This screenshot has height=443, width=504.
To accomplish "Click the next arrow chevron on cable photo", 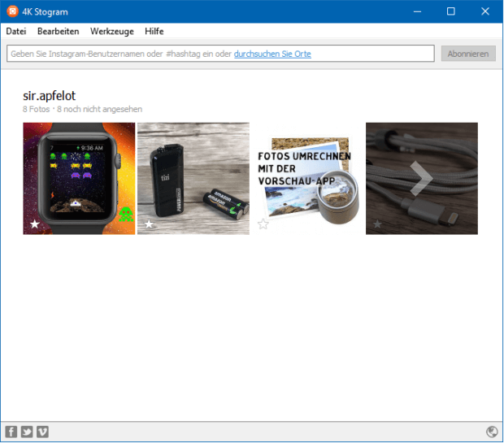I will coord(421,178).
